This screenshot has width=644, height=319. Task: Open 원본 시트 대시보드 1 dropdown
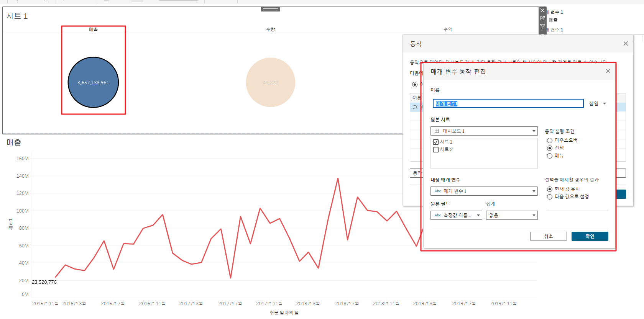click(x=484, y=131)
